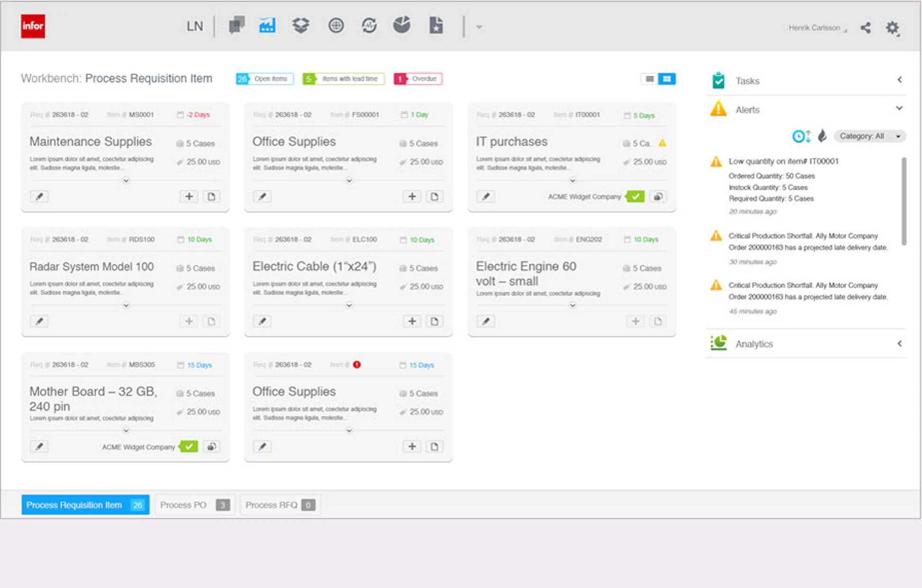Viewport: 922px width, 588px height.
Task: Open Henrik Carlsson user menu
Action: (x=816, y=28)
